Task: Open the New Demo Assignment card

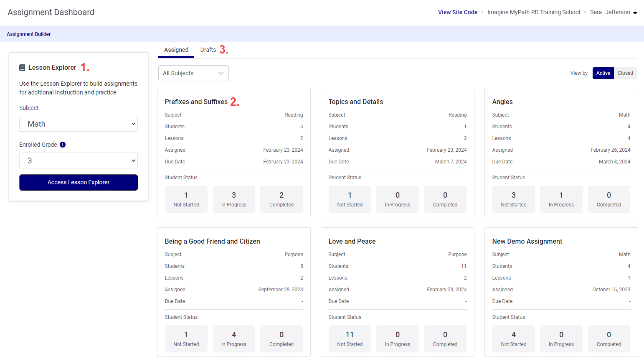Action: click(x=527, y=241)
